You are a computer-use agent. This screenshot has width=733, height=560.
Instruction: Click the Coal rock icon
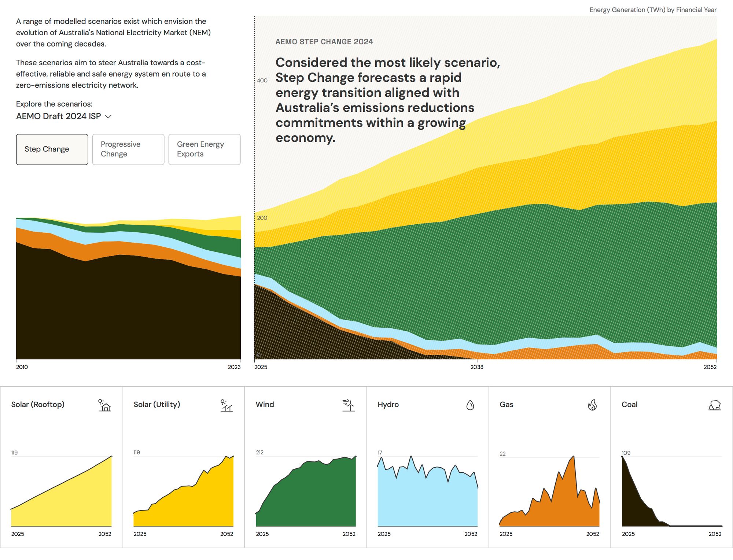pos(714,405)
